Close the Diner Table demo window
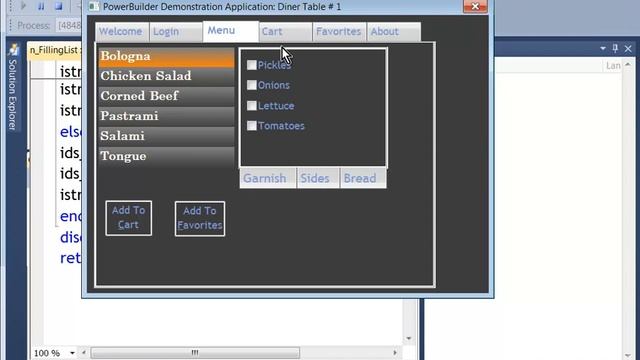 pos(475,6)
